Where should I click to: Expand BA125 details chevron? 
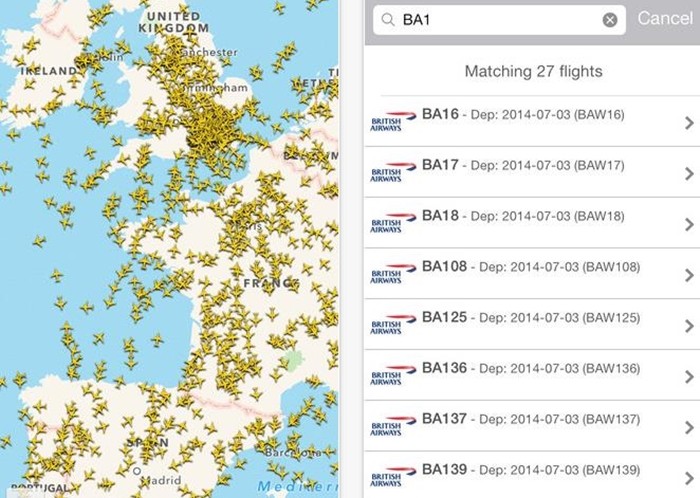[689, 326]
